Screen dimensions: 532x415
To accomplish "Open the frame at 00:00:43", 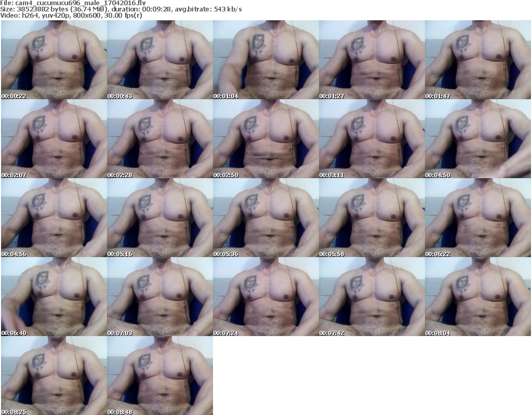I will point(160,60).
